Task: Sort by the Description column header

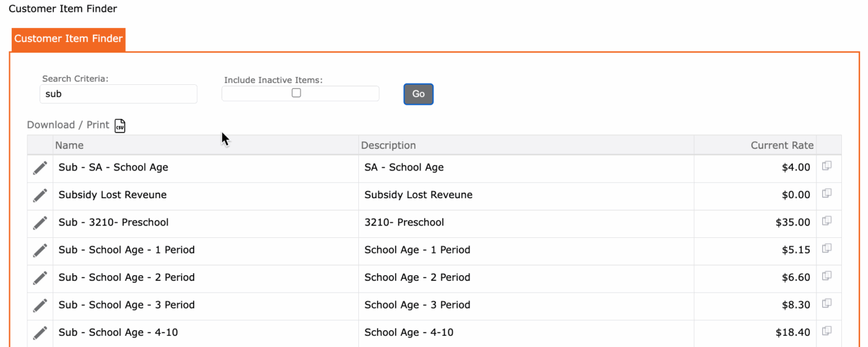Action: tap(388, 145)
